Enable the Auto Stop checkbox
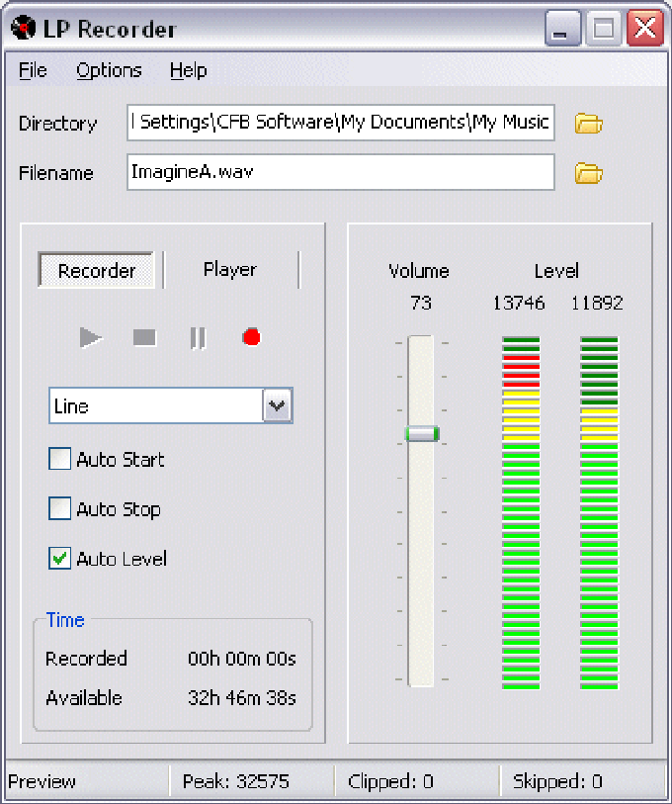Viewport: 672px width, 804px height. (60, 508)
